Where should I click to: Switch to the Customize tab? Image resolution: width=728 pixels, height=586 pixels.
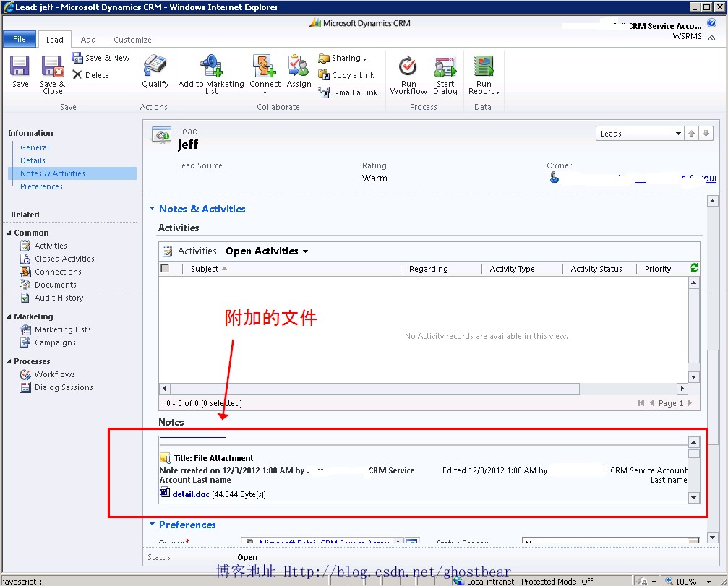coord(132,40)
